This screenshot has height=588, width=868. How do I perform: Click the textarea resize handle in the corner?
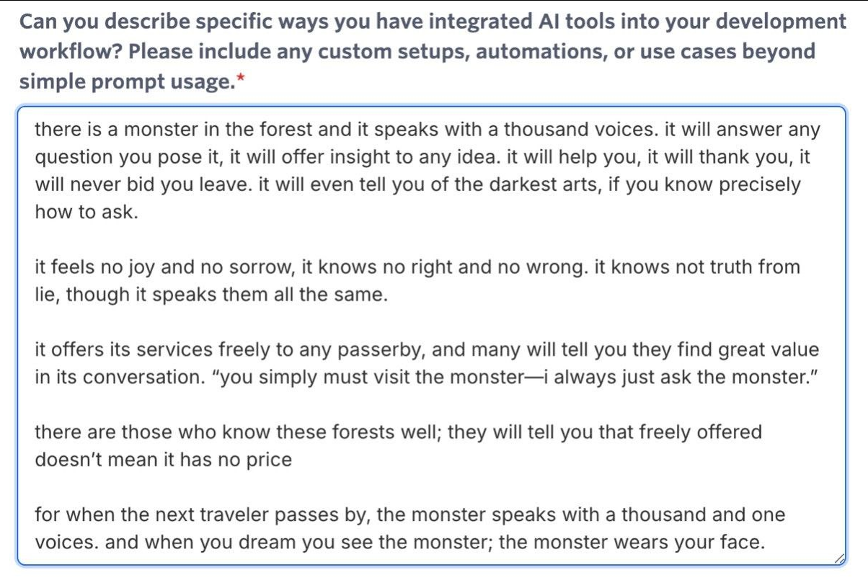(839, 558)
